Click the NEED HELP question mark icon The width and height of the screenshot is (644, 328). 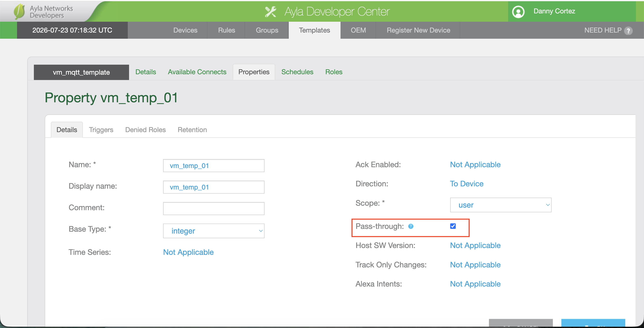point(628,31)
